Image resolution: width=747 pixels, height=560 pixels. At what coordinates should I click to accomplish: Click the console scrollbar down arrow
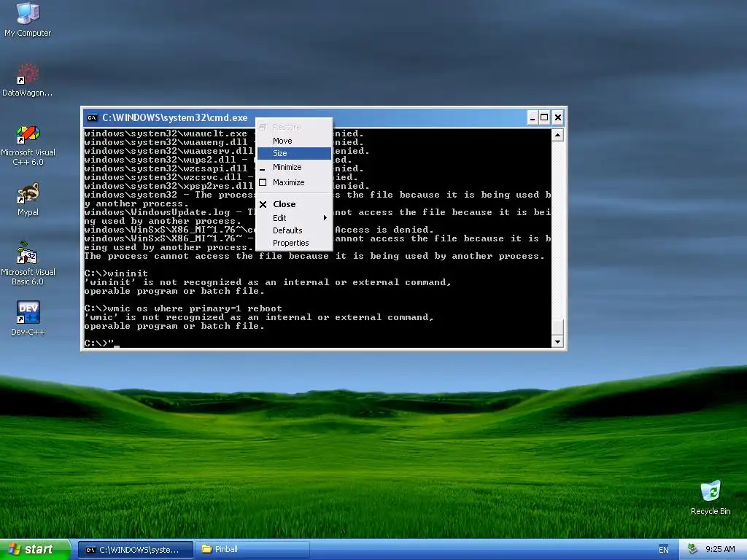click(557, 341)
